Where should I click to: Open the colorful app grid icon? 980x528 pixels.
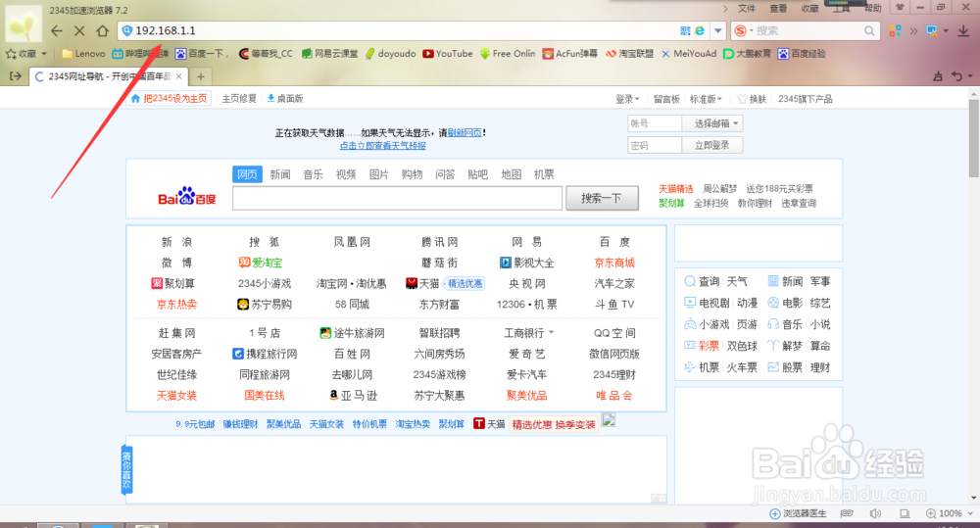coord(895,30)
